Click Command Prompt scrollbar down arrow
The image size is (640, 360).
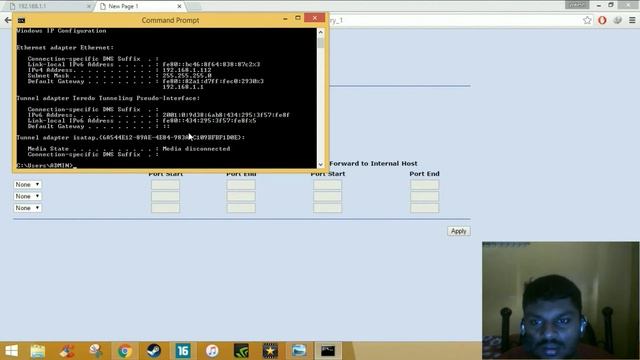320,164
